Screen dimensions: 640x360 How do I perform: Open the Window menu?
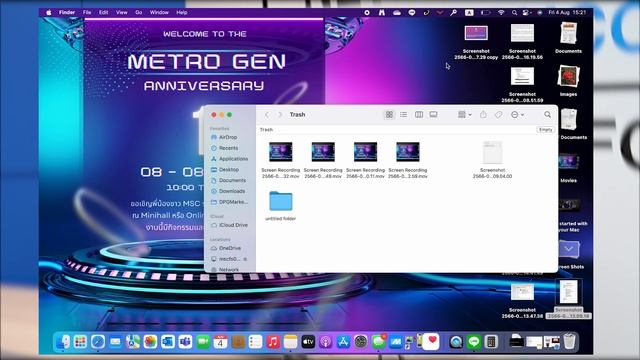click(x=159, y=12)
